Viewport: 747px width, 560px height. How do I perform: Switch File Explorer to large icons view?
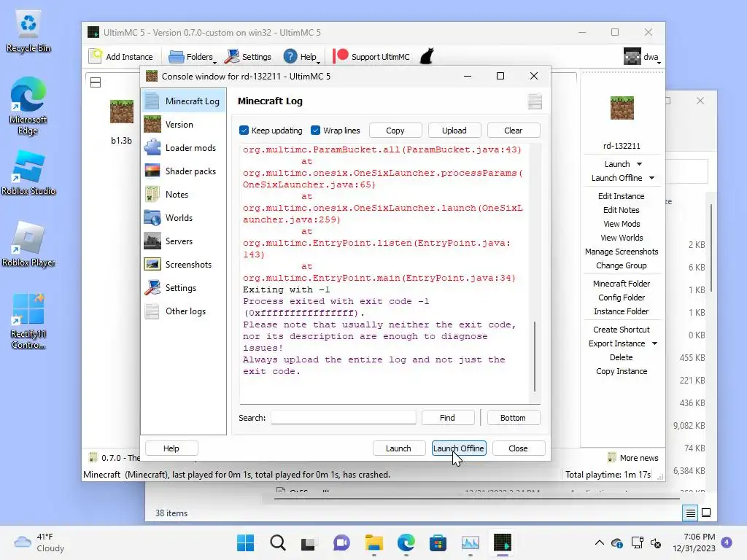point(706,513)
